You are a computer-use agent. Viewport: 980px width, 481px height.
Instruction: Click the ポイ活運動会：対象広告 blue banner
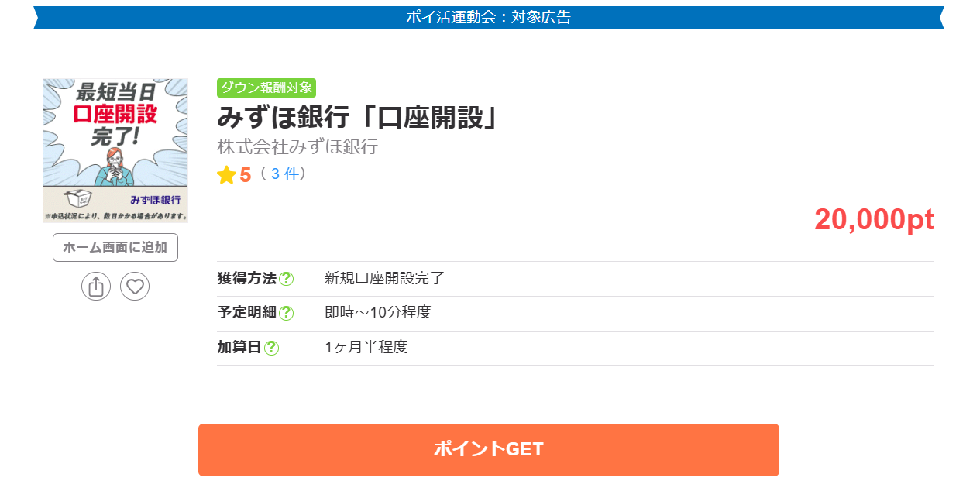tap(489, 17)
